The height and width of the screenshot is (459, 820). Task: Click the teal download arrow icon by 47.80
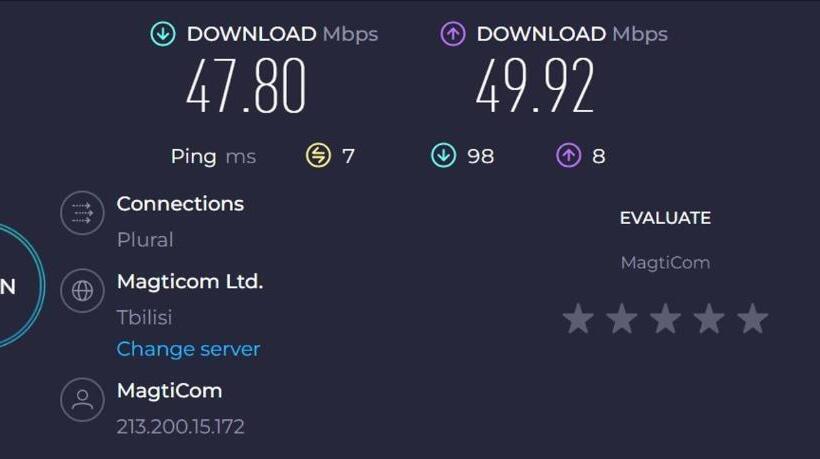(163, 34)
